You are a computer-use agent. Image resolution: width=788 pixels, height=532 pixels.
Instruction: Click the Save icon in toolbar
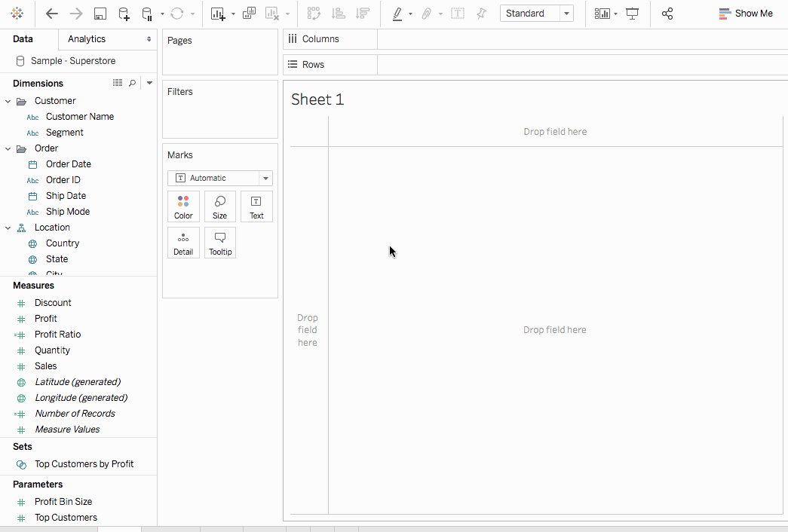pyautogui.click(x=100, y=14)
